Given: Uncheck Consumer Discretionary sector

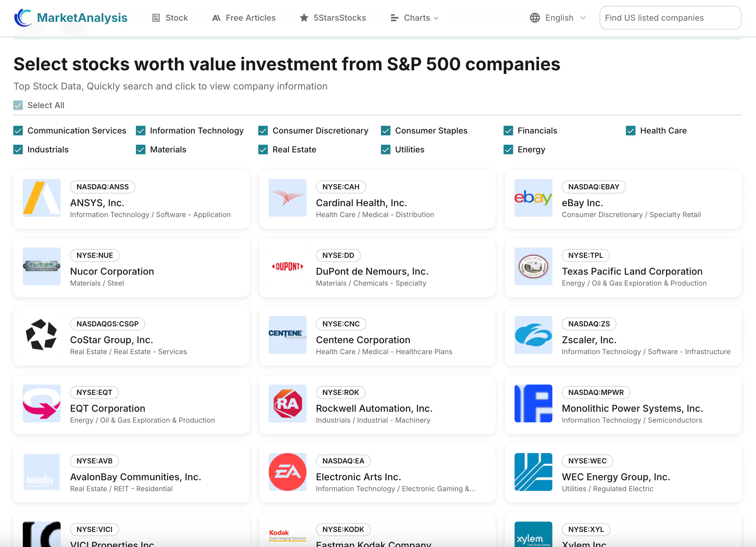Looking at the screenshot, I should pyautogui.click(x=263, y=131).
